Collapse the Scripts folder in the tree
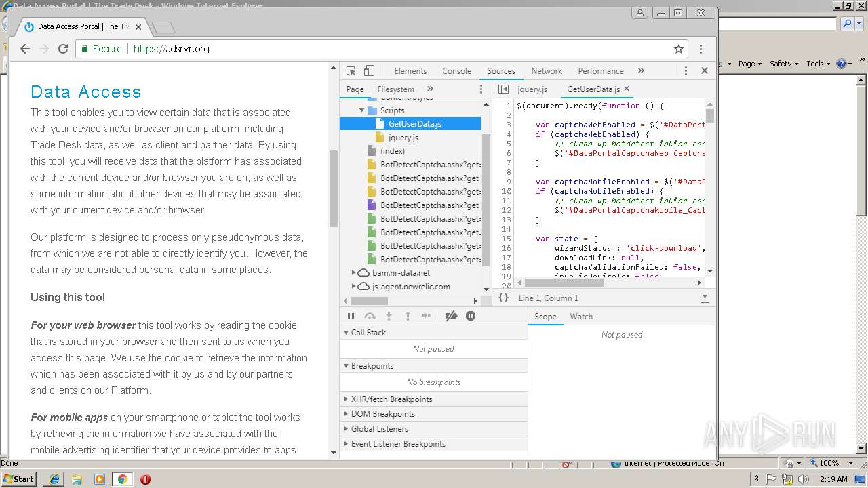 362,110
